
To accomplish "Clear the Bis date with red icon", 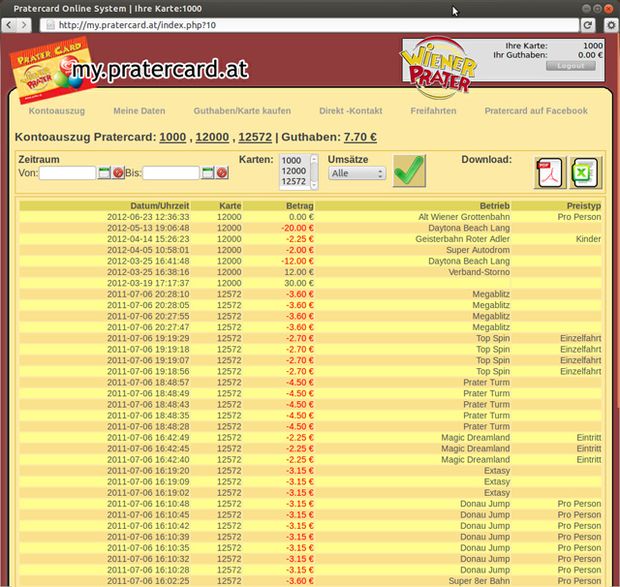I will click(x=222, y=173).
